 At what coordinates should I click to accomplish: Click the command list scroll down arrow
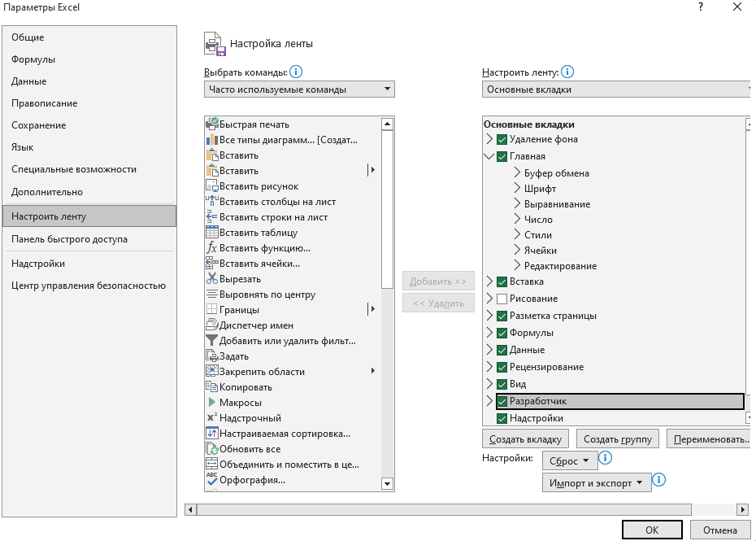tap(387, 483)
